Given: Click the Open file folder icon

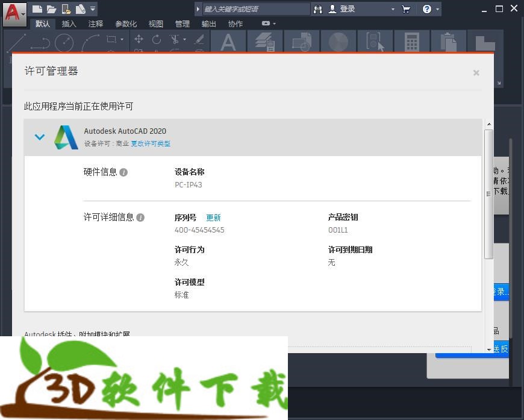Looking at the screenshot, I should click(51, 9).
